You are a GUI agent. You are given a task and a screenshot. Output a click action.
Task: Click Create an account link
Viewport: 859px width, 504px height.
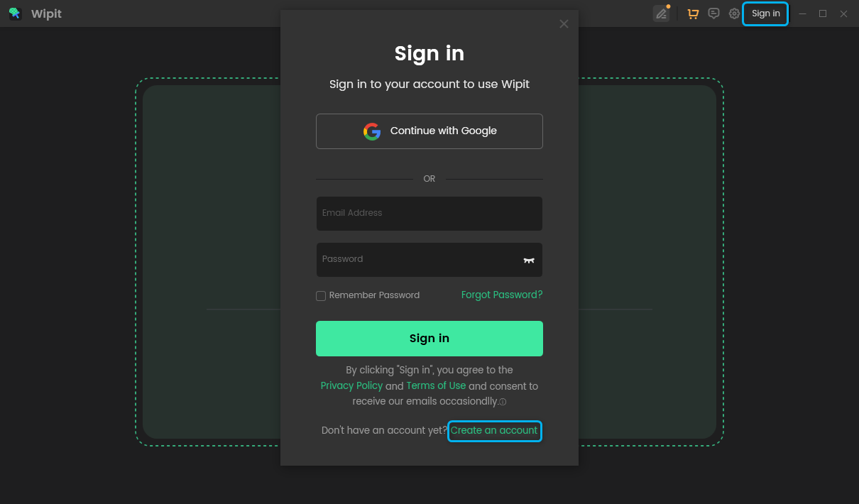coord(494,430)
